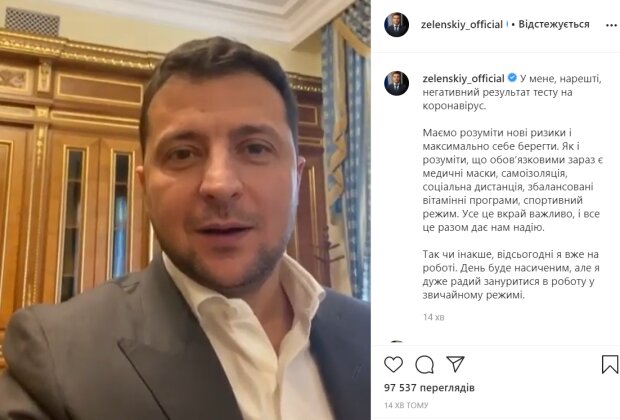Open the 14 хв тому post timestamp

click(406, 405)
